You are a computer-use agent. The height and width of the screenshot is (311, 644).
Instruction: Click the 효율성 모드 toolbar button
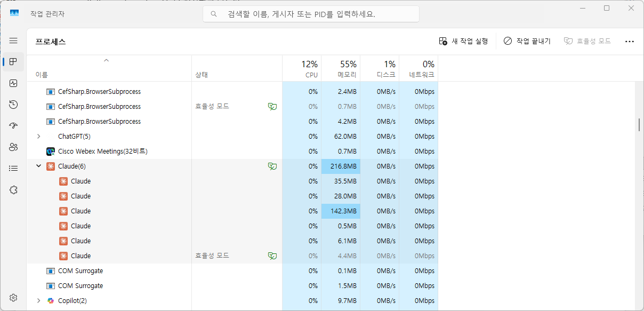point(587,41)
